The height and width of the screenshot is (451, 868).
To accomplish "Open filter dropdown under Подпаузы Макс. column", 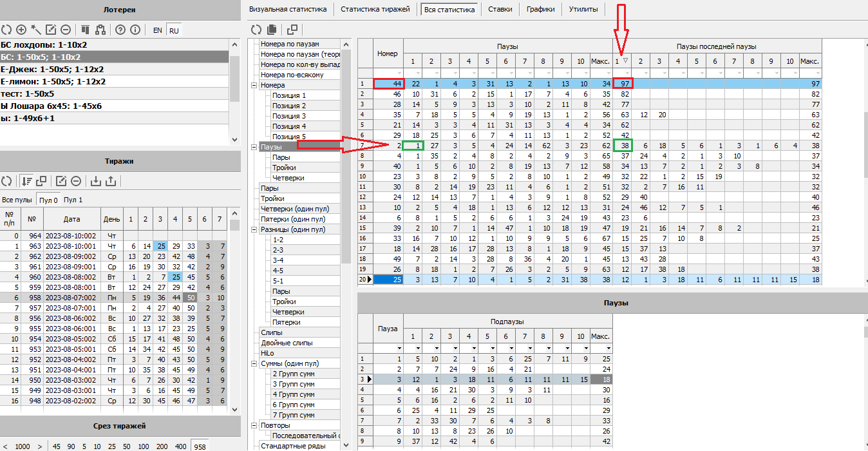I will 609,348.
